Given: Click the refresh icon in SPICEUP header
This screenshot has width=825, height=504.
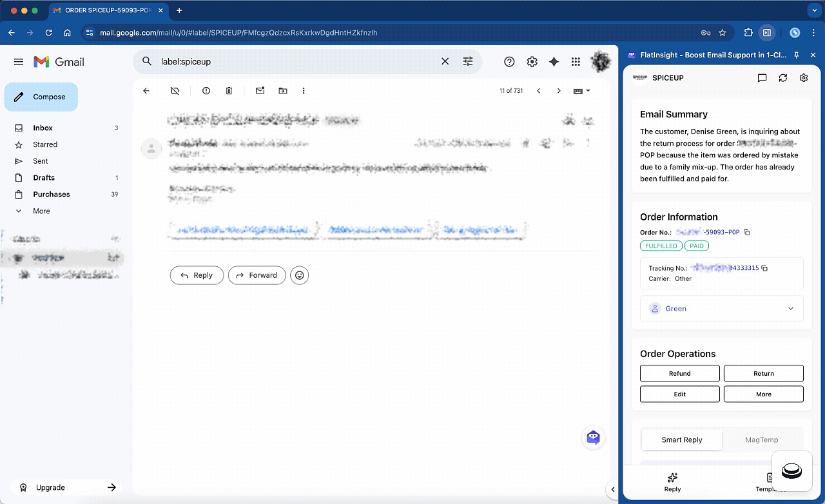Looking at the screenshot, I should click(x=782, y=78).
